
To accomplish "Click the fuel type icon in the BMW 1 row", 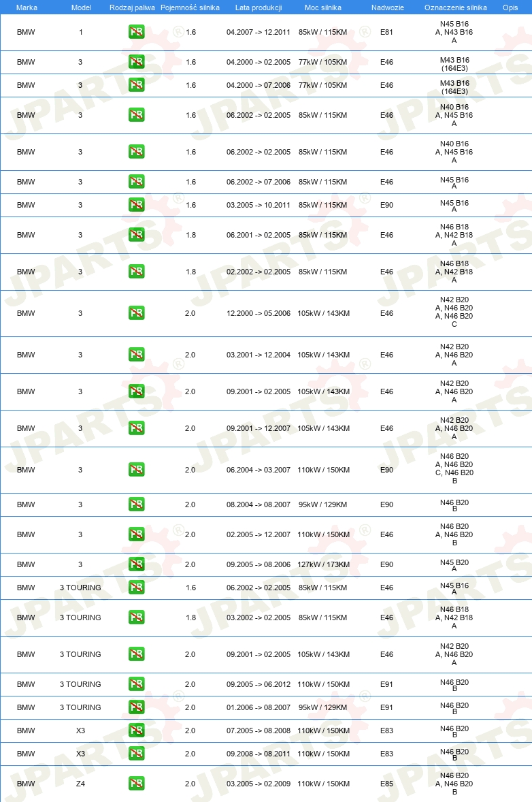I will click(137, 32).
